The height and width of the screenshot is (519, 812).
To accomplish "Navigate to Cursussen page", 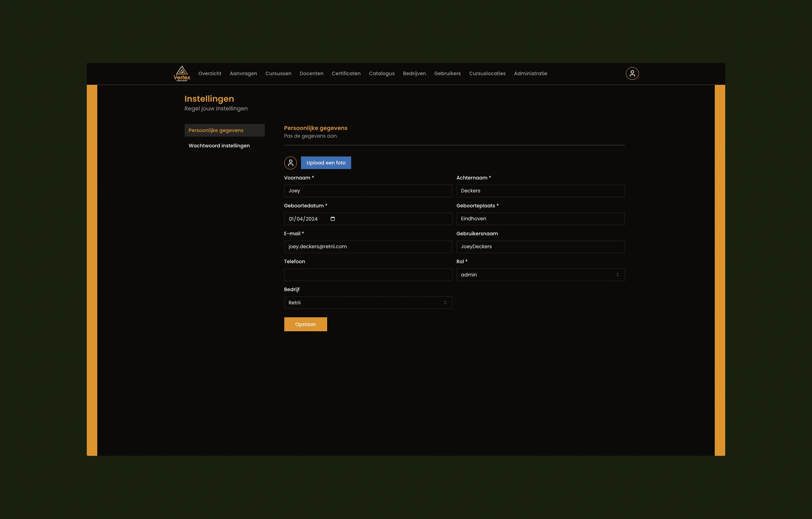I will 278,73.
